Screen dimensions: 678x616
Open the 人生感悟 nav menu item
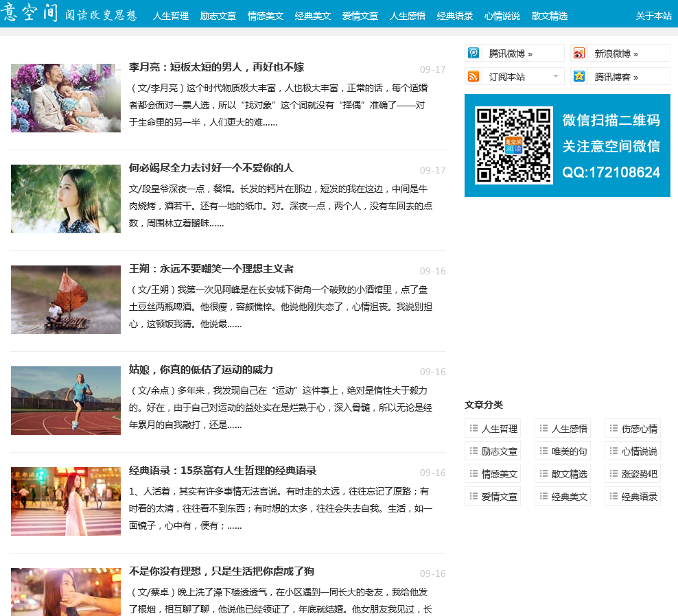(408, 16)
